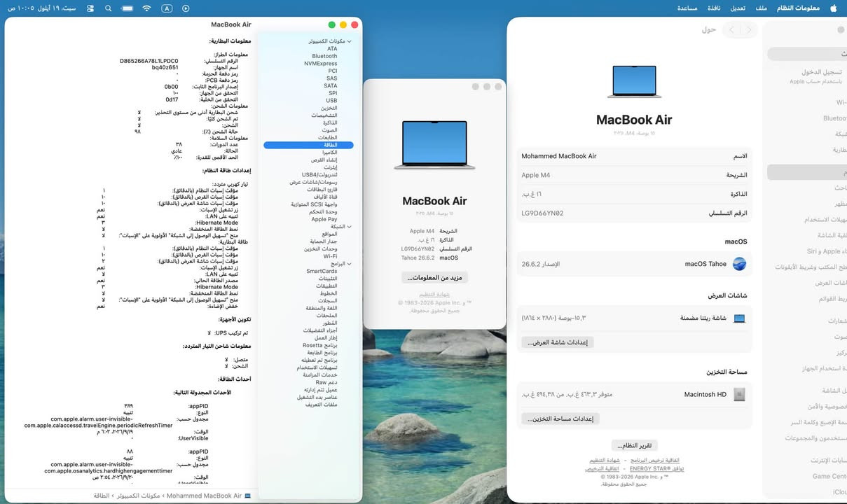Select SmartCards under the software section
Viewport: 847px width, 504px height.
click(322, 272)
